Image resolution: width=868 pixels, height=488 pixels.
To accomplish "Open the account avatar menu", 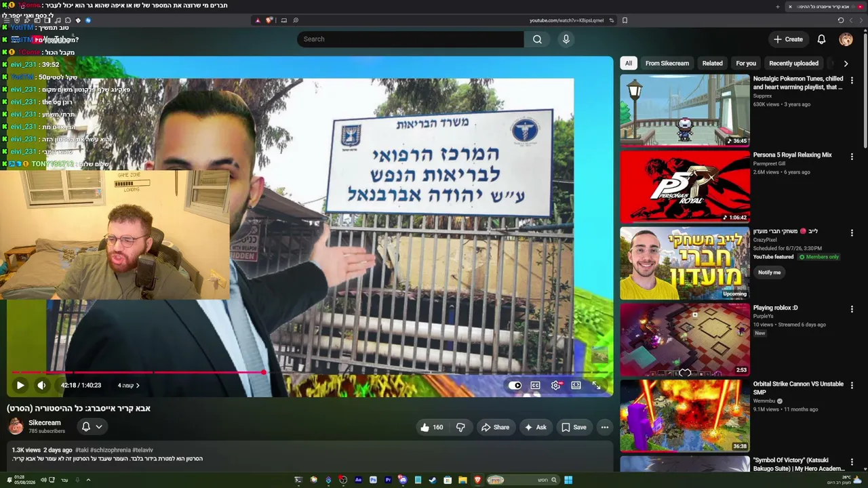I will 846,39.
